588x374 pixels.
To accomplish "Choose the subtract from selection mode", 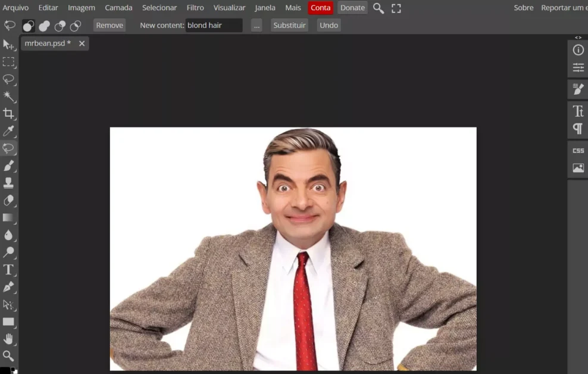I will point(60,26).
